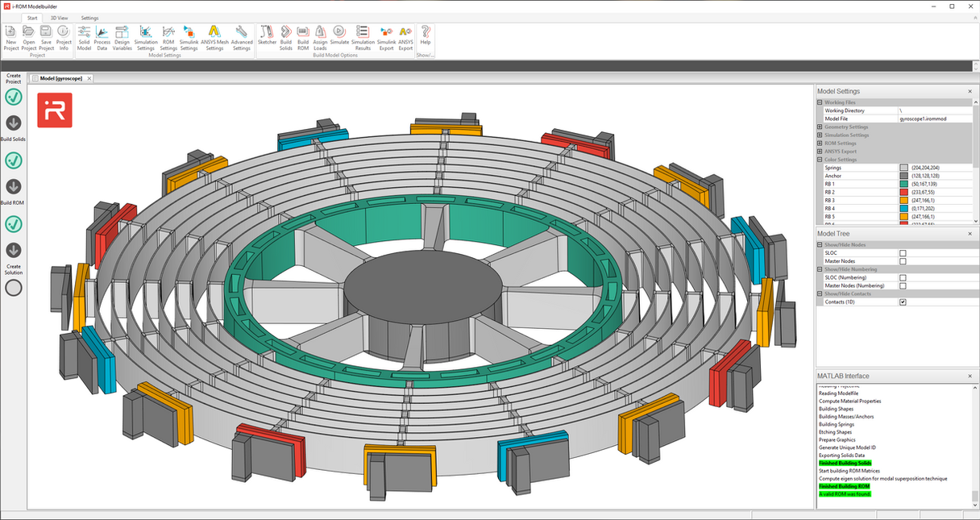Screen dimensions: 980x520
Task: Uncheck Contacts (1D) checkbox
Action: [903, 302]
